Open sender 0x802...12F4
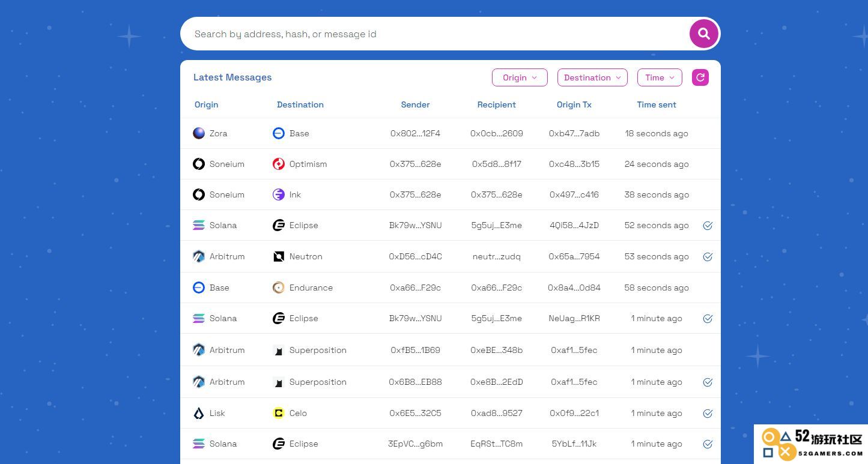Viewport: 868px width, 464px height. click(415, 133)
